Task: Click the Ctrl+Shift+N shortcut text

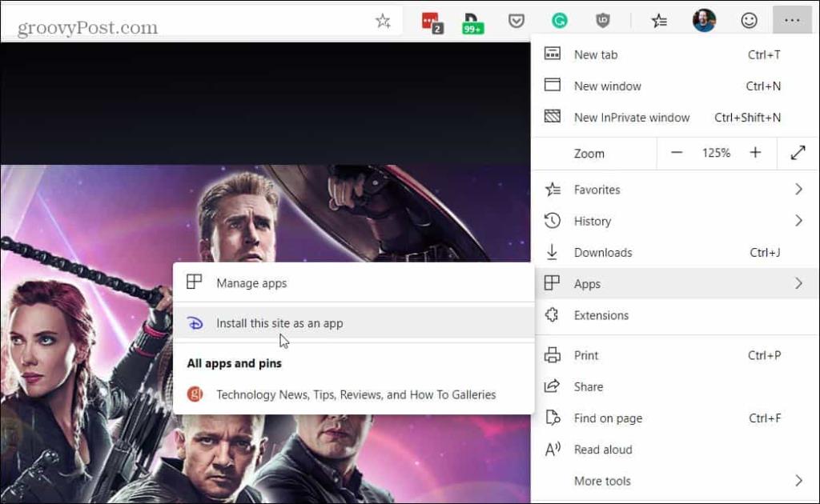Action: (747, 117)
